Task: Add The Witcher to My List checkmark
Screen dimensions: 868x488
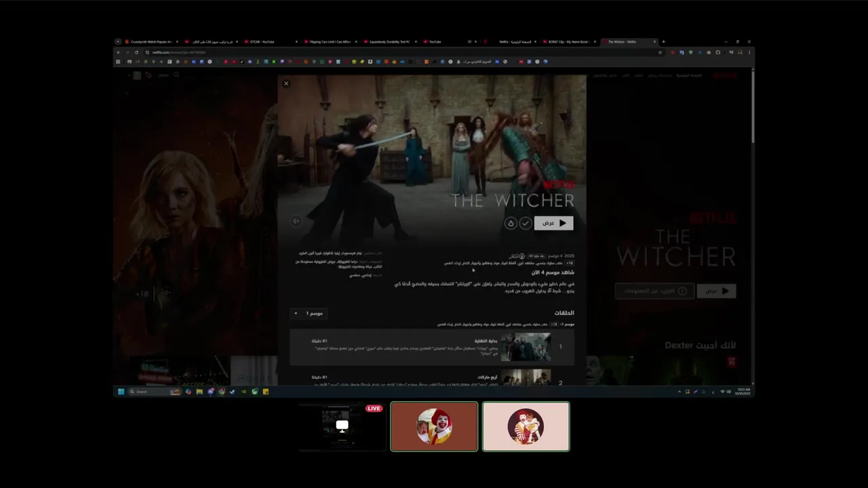Action: coord(526,223)
